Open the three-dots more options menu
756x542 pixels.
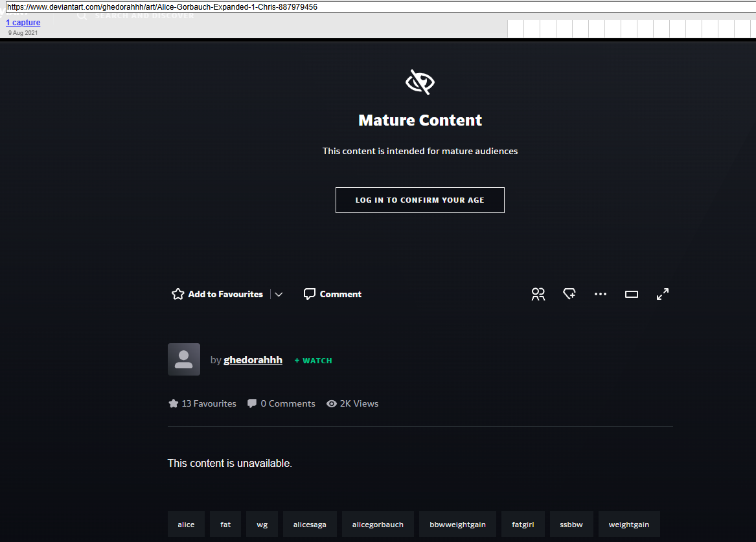coord(601,294)
